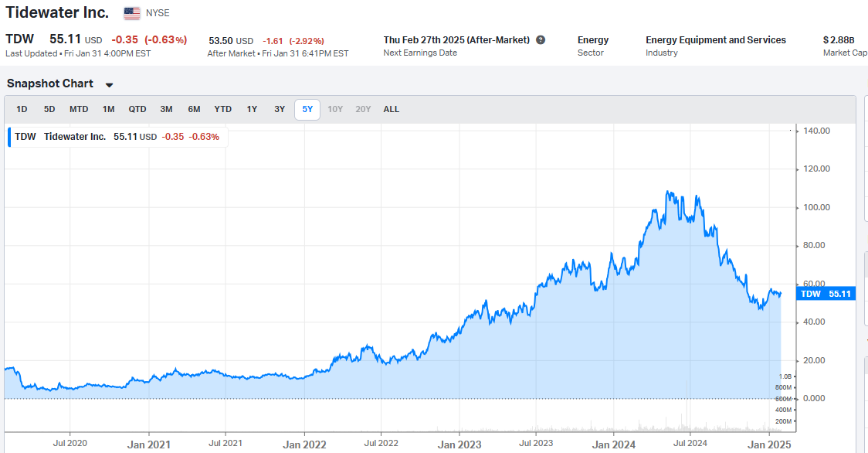
Task: Click the Last Updated Fri Jan 31 timestamp
Action: tap(78, 53)
